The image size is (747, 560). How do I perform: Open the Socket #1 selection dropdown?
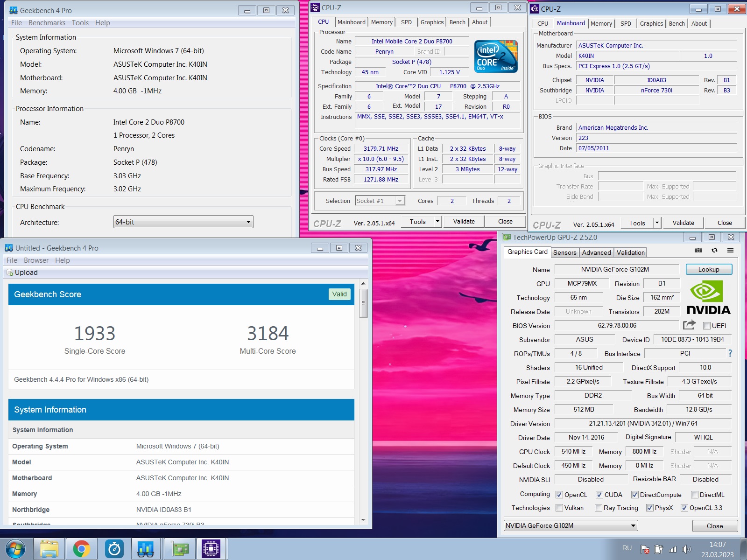point(380,201)
